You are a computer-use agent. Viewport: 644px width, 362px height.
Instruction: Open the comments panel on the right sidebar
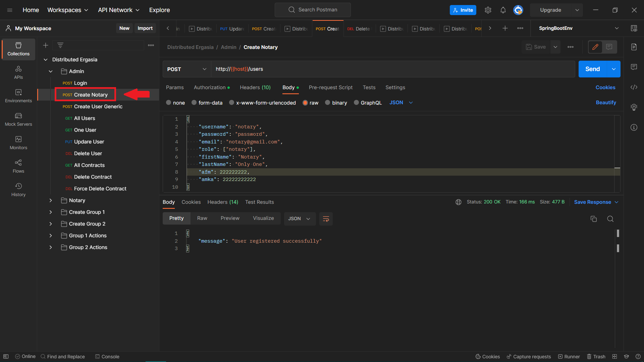click(634, 67)
